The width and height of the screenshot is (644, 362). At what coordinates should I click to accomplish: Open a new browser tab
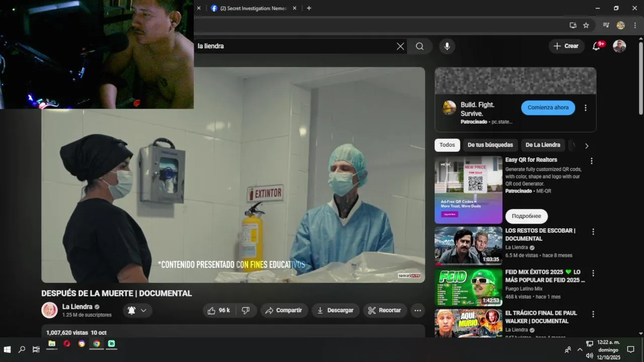(309, 8)
